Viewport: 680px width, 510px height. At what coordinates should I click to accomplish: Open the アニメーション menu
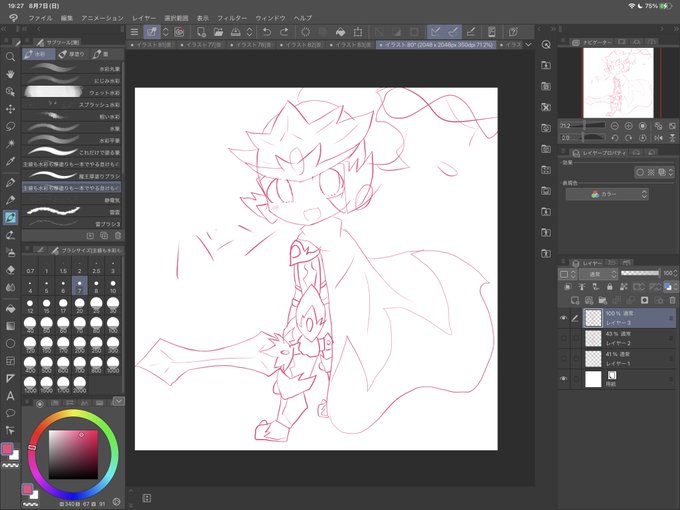(102, 18)
